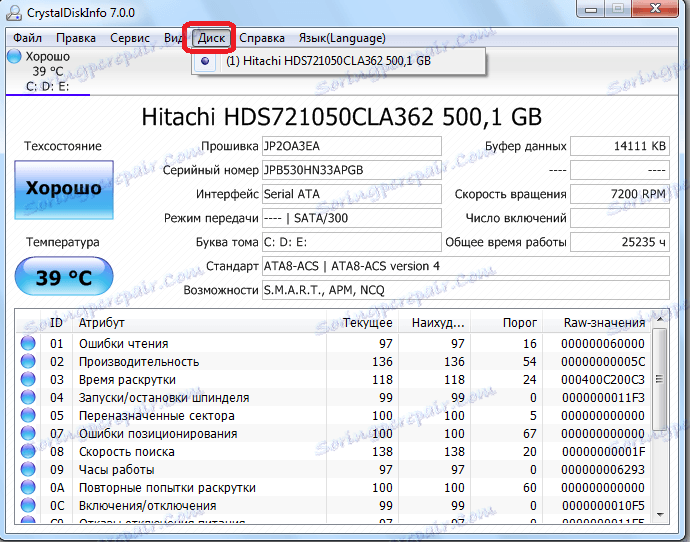Click the blue Хорошо health status button
Screen dimensions: 690x542
click(64, 190)
